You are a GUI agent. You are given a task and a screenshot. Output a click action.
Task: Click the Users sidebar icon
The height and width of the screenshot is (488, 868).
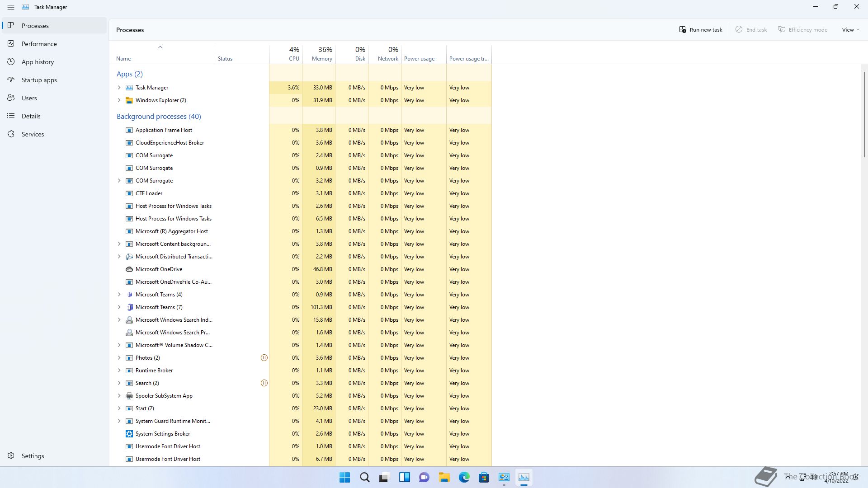tap(11, 98)
